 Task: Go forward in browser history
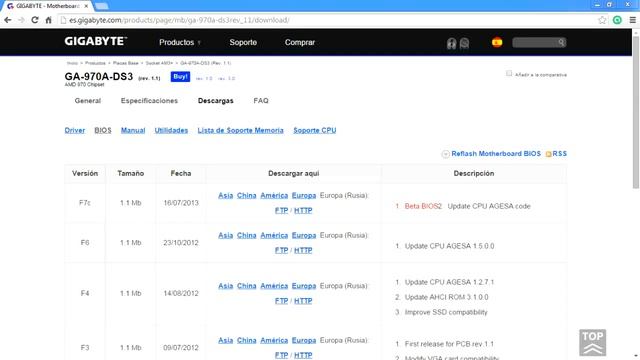pyautogui.click(x=21, y=20)
